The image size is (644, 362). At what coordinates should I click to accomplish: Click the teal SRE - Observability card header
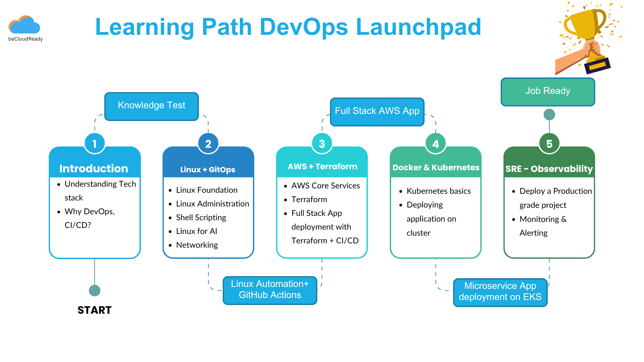click(x=549, y=169)
